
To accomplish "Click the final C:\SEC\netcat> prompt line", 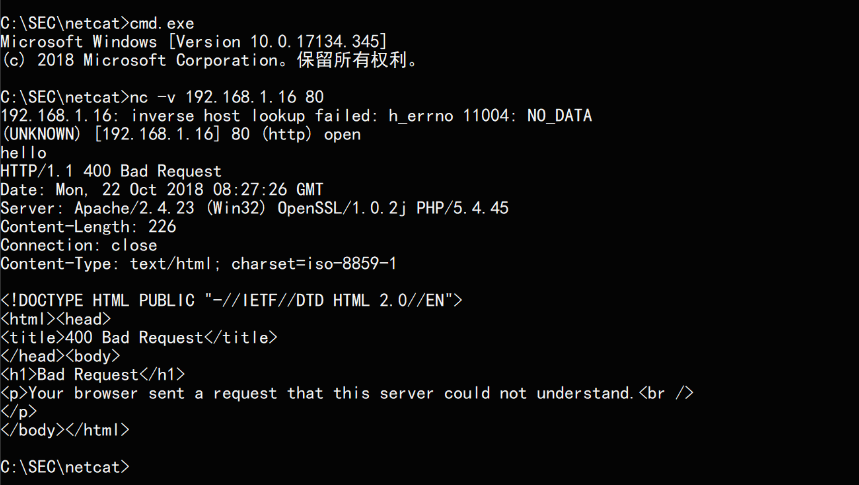I will click(65, 467).
